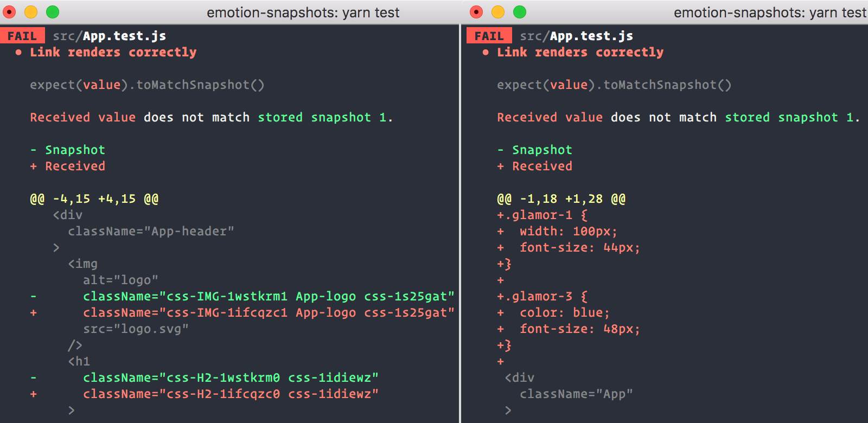
Task: Minimize the left terminal window
Action: point(31,12)
